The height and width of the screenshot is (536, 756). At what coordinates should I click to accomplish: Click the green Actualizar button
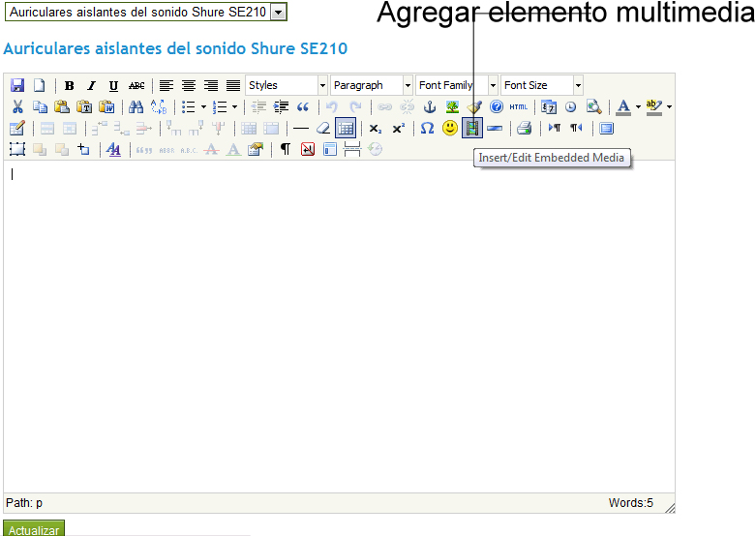tap(34, 528)
